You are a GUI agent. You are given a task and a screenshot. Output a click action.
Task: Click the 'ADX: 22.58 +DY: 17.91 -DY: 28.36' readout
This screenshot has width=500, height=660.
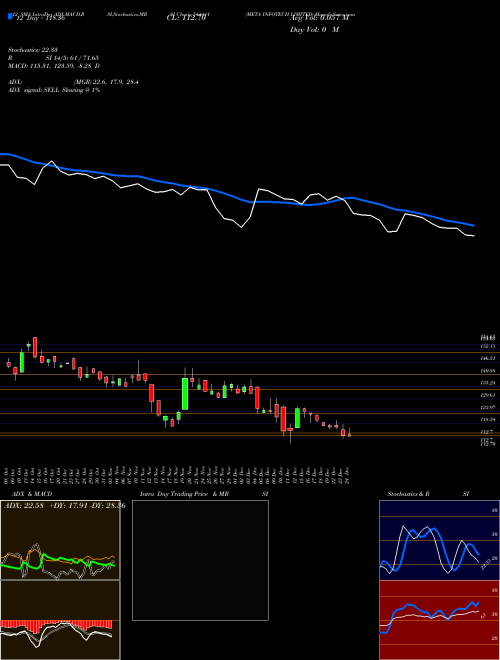pos(65,506)
